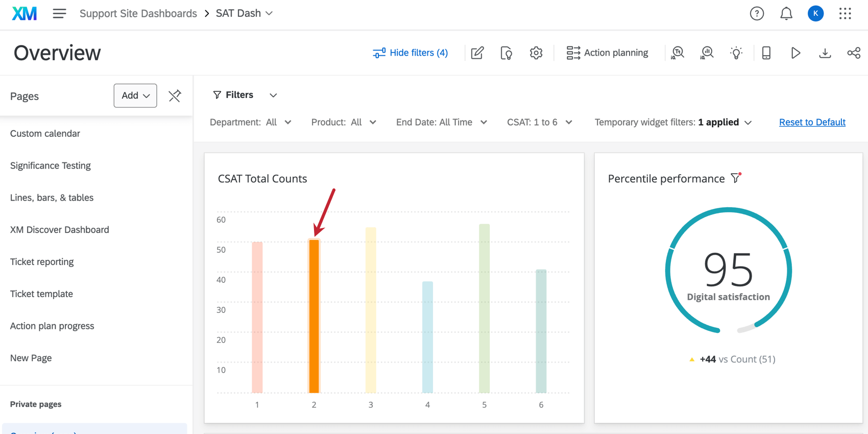Open notifications bell icon

[786, 14]
